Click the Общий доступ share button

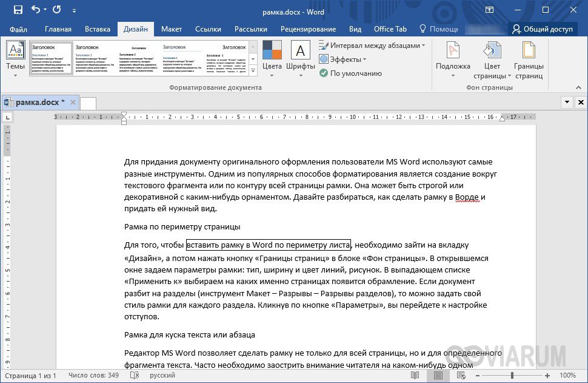[x=543, y=29]
